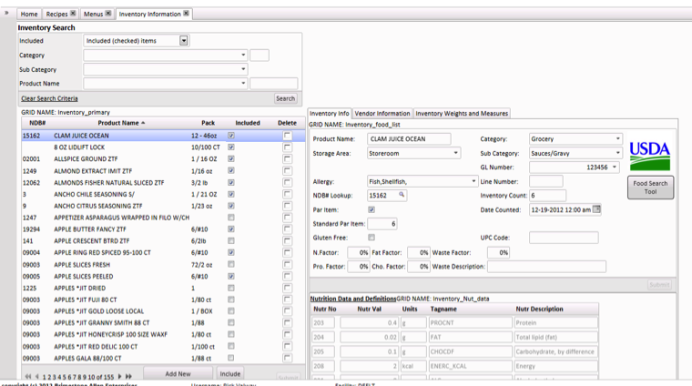Screen dimensions: 692x386
Task: Close the Menus tab
Action: (x=108, y=13)
